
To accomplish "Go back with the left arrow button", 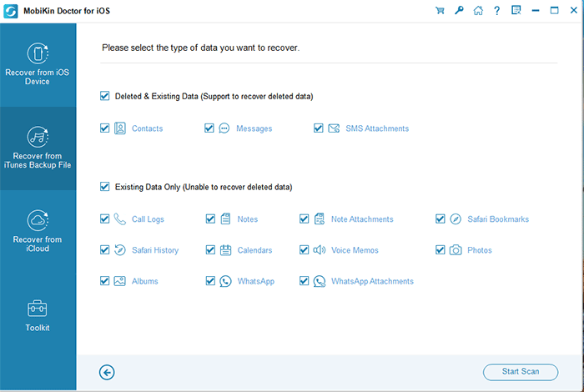I will pyautogui.click(x=107, y=372).
